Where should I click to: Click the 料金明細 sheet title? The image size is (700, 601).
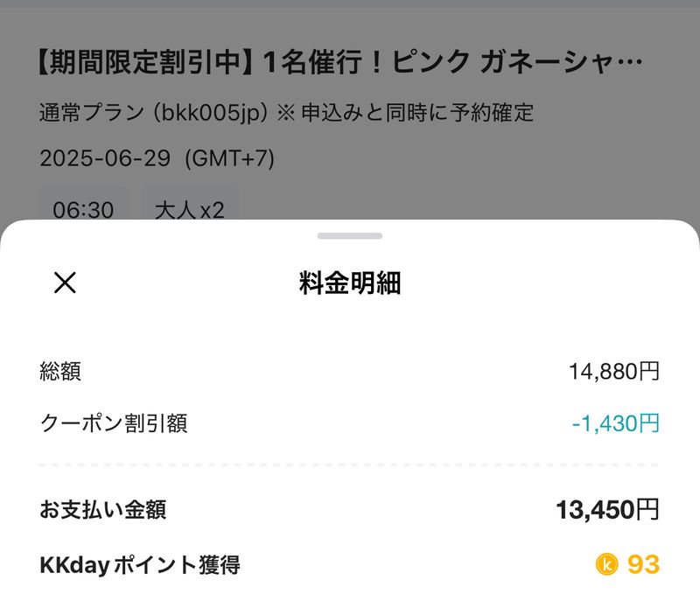click(350, 283)
